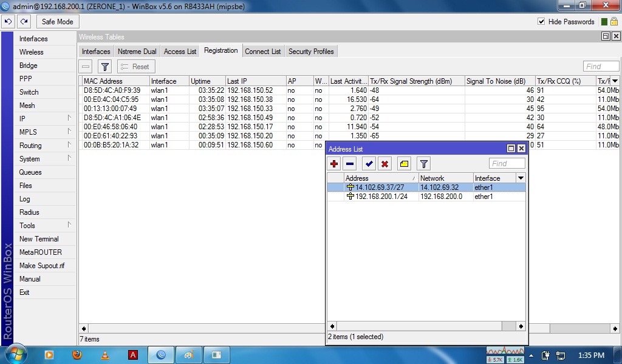
Task: Click the network icon in the system tray
Action: coord(561,356)
